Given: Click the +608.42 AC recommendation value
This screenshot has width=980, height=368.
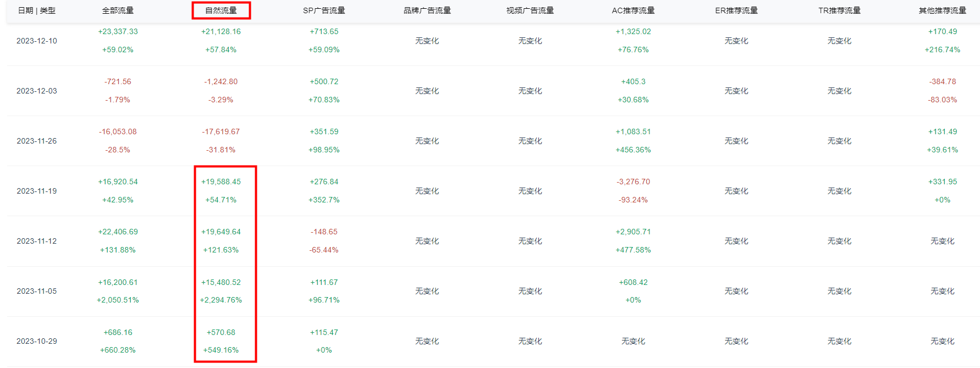Looking at the screenshot, I should click(634, 282).
